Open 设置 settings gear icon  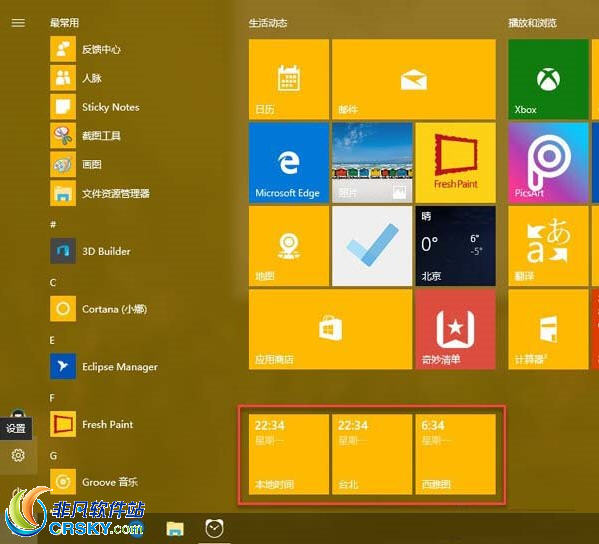coord(18,455)
